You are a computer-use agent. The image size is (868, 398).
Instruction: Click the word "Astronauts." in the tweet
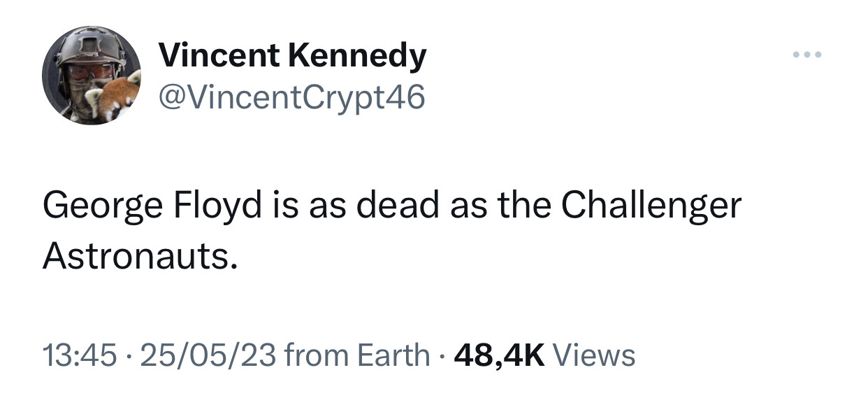coord(135,257)
